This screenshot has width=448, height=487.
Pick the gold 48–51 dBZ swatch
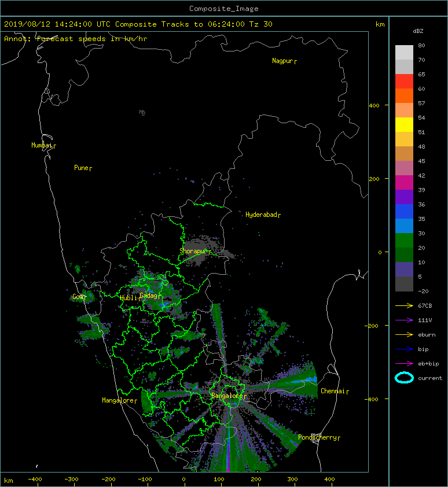pyautogui.click(x=404, y=139)
